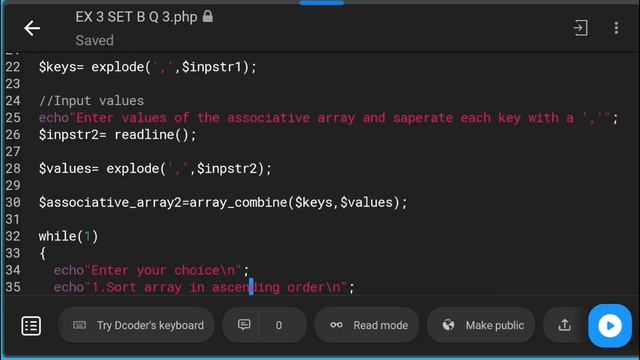Open the file list icon
Viewport: 640px width, 360px height.
(31, 326)
